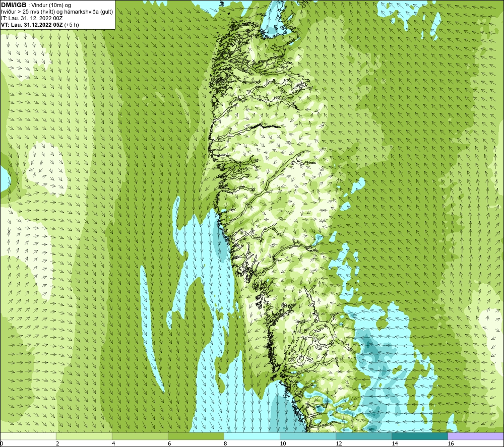Click the 4–6 m/s green swatch
Viewport: 504px width, 447px height.
(x=140, y=436)
